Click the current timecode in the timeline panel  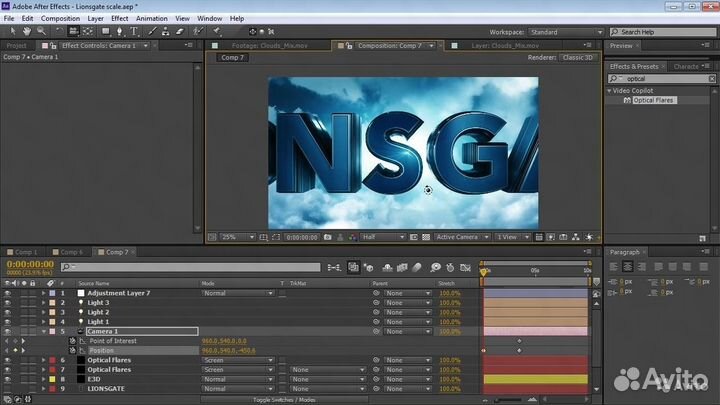tap(30, 264)
